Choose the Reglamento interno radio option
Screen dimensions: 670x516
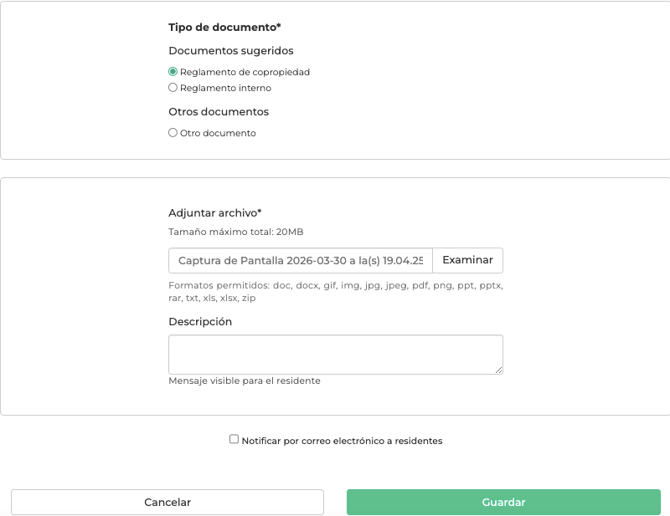(173, 88)
